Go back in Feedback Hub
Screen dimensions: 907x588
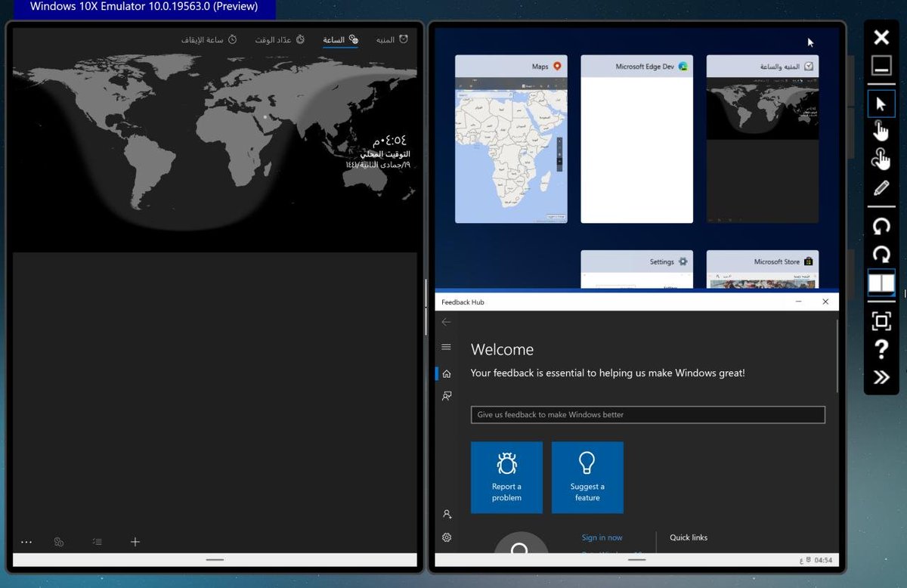(x=446, y=322)
